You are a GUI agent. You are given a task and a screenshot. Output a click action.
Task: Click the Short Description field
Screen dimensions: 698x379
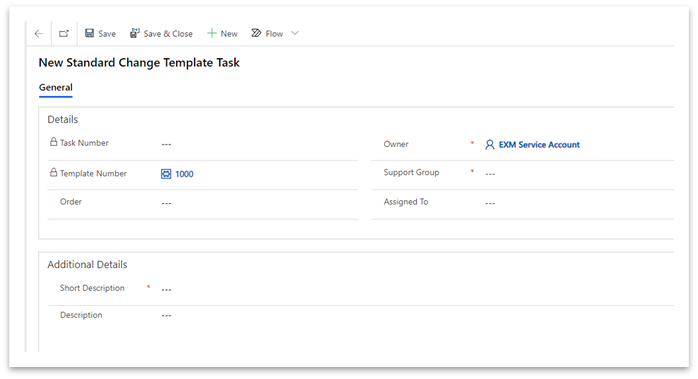(417, 289)
